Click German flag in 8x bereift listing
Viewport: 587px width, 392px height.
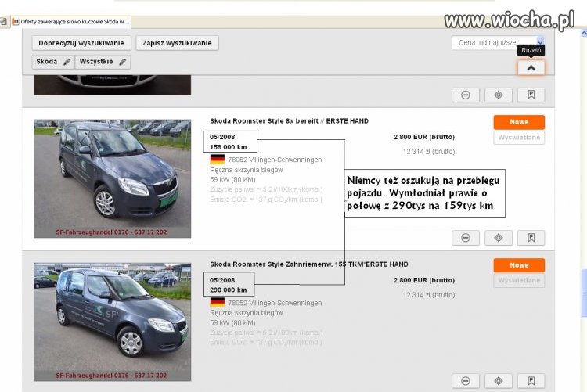(x=217, y=160)
